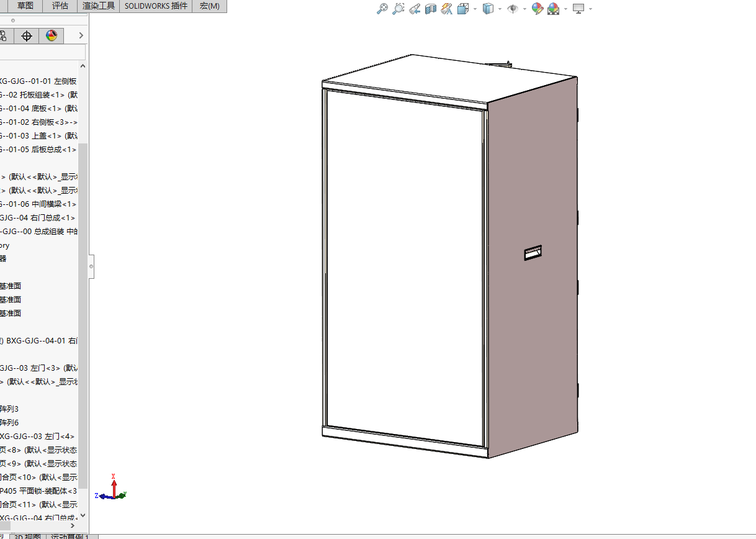Click the feature tree filter field

43,52
